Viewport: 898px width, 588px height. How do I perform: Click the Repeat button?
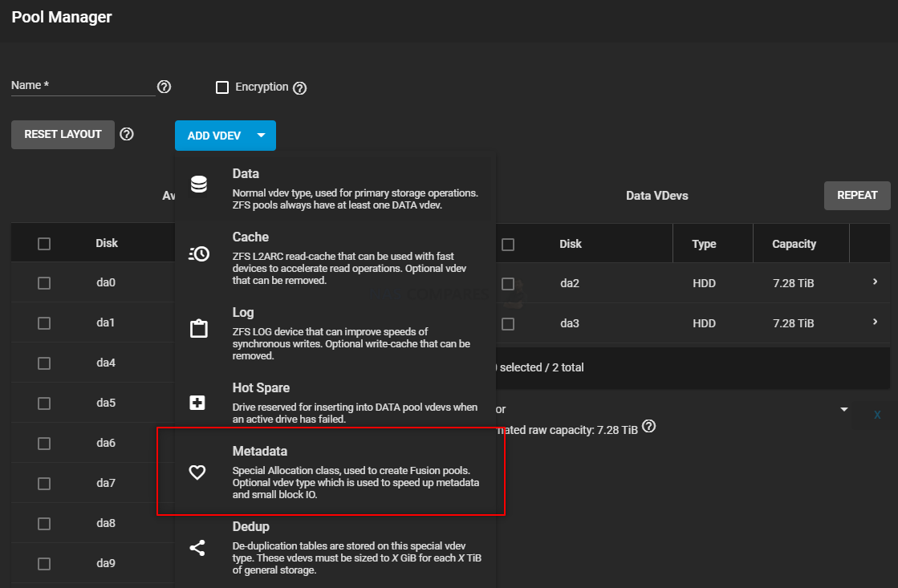(x=857, y=195)
